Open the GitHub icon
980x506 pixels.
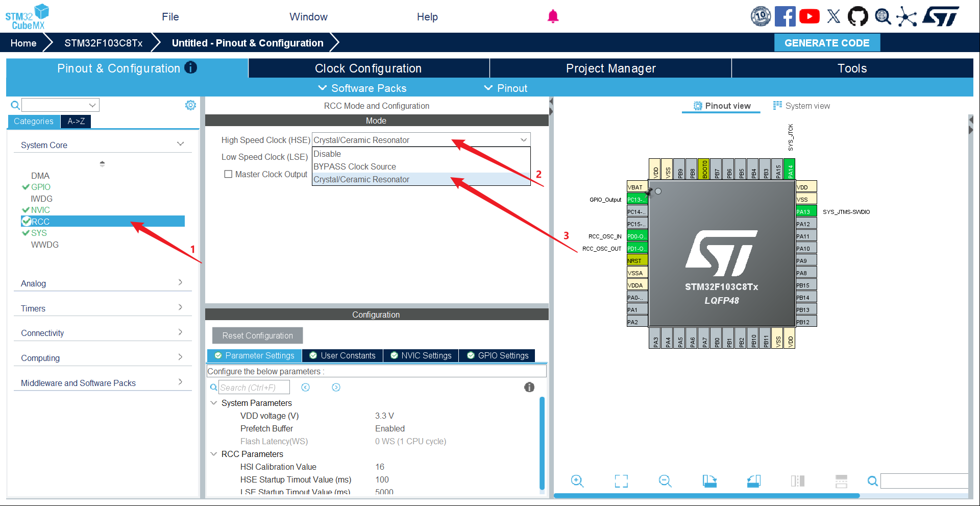(857, 16)
